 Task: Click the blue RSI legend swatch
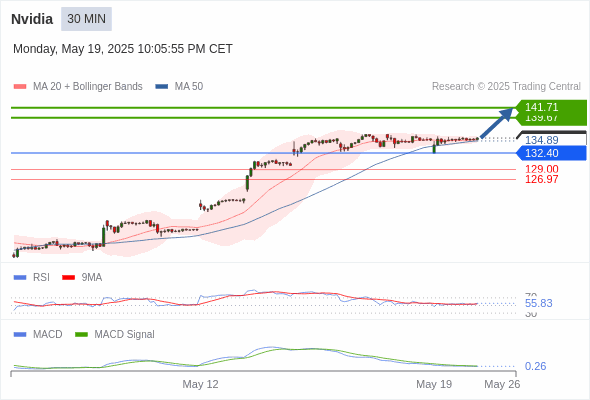click(x=20, y=278)
